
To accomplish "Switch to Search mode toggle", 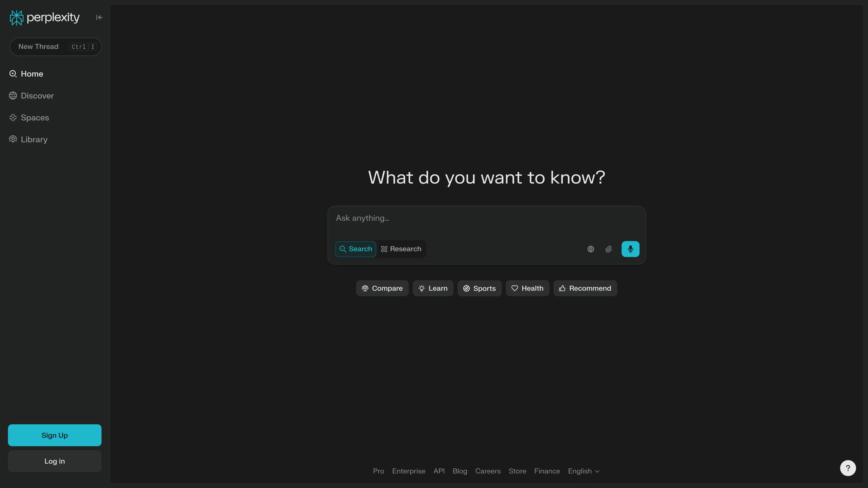I will [x=356, y=249].
